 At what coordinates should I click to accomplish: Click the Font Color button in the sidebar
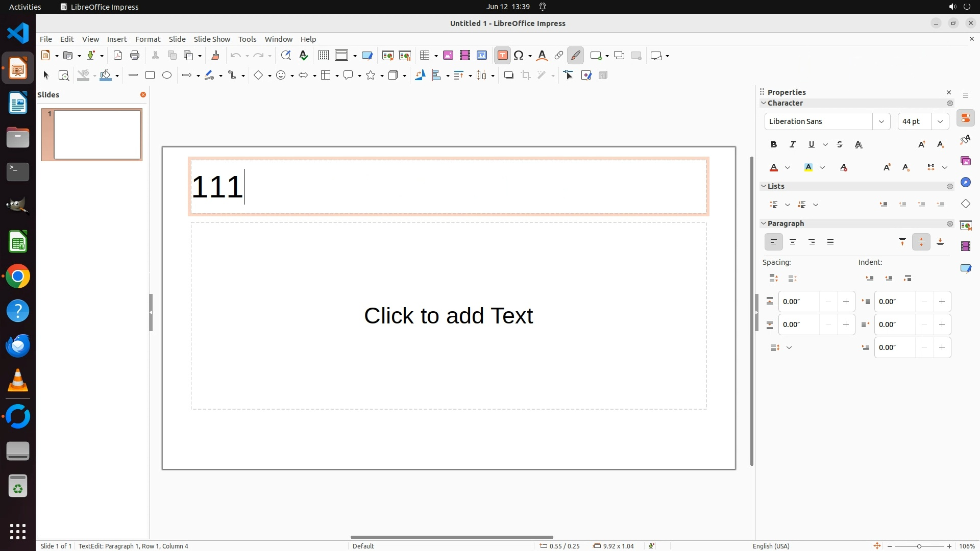coord(774,168)
